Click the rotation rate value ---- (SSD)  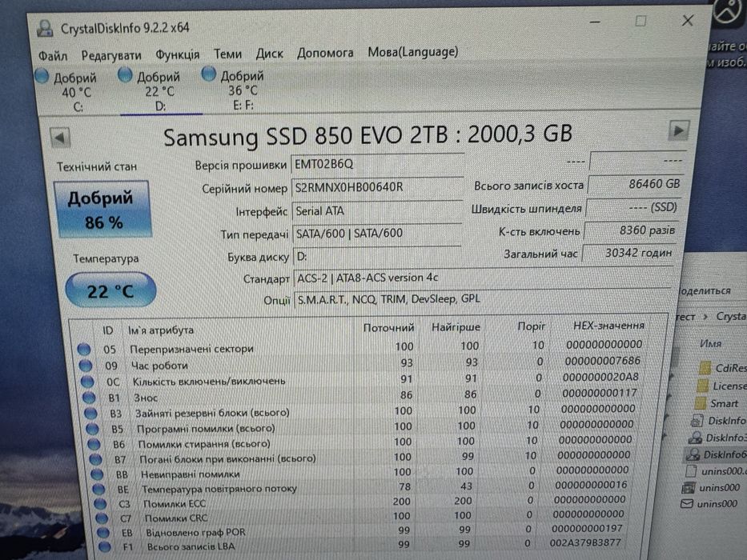[x=633, y=207]
